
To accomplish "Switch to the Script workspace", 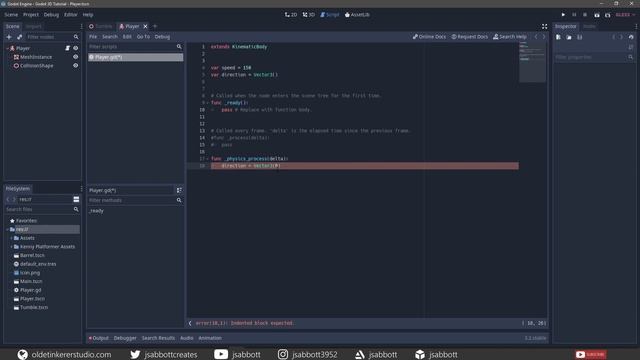I will click(x=329, y=15).
